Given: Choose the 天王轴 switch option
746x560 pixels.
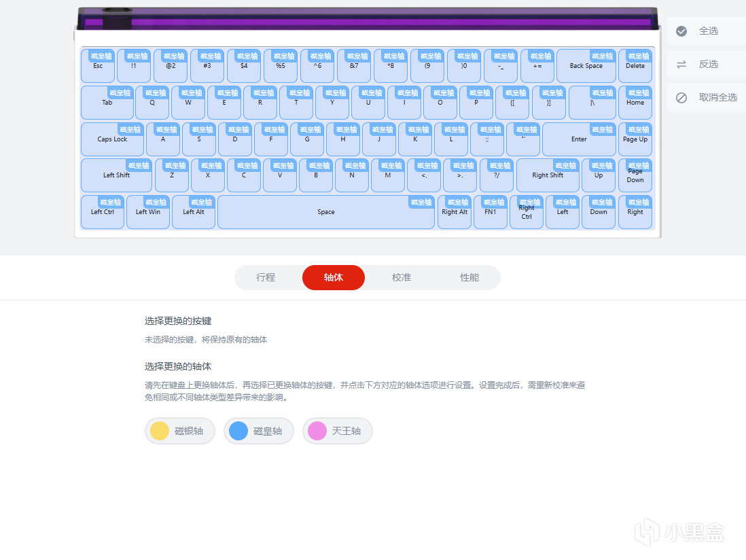Looking at the screenshot, I should click(337, 431).
